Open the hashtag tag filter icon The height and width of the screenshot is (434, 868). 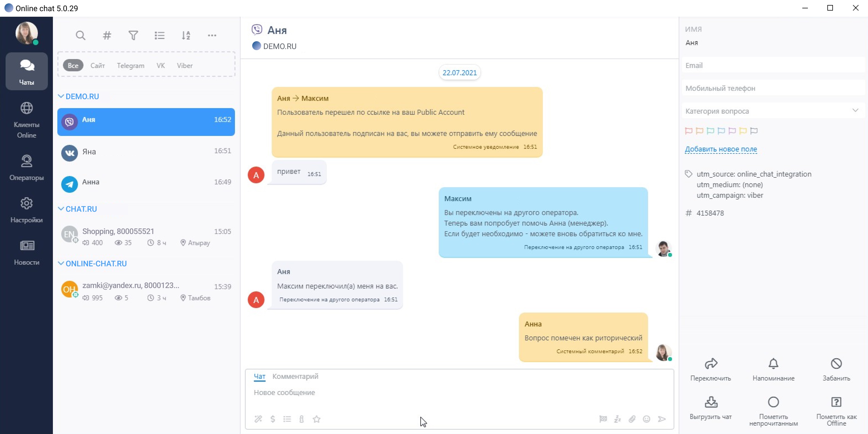107,35
